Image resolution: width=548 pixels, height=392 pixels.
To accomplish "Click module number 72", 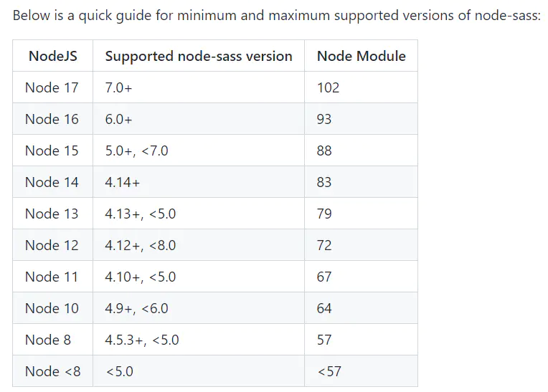I will coord(324,245).
